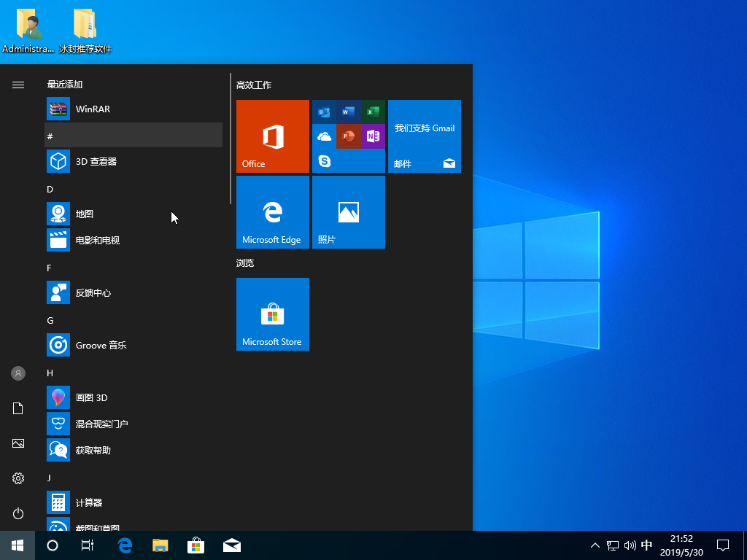Screen dimensions: 747x560
Task: Open File Explorer from the taskbar
Action: [x=160, y=545]
